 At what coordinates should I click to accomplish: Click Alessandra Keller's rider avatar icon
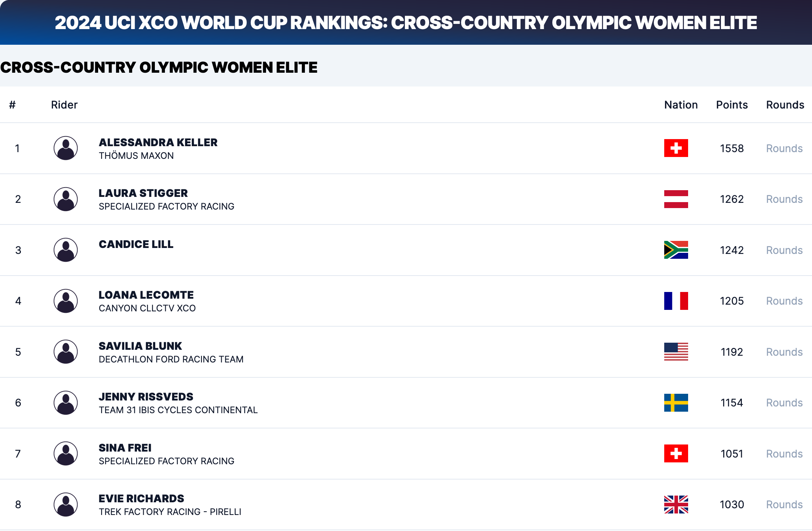(66, 148)
